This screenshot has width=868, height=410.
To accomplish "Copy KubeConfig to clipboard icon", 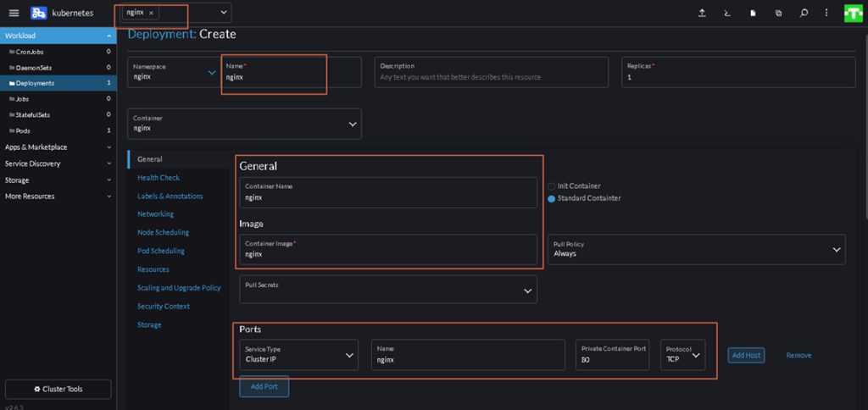I will click(778, 14).
